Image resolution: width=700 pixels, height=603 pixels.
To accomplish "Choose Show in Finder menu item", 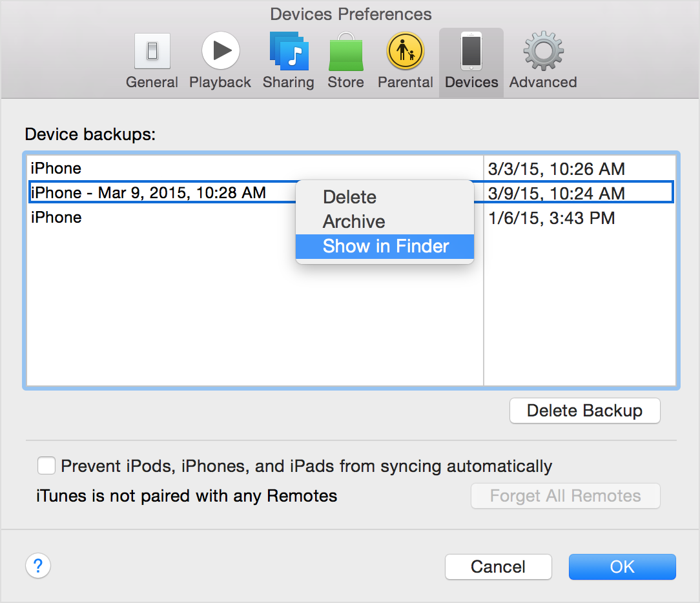I will coord(385,247).
